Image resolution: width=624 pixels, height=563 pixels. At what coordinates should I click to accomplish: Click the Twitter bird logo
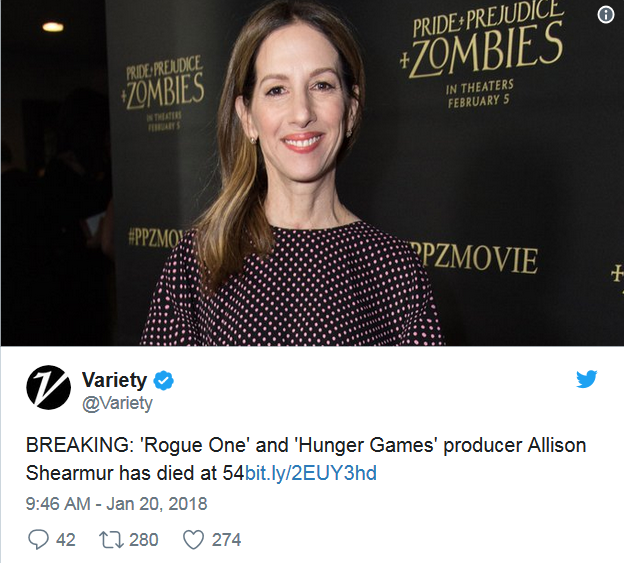coord(587,379)
